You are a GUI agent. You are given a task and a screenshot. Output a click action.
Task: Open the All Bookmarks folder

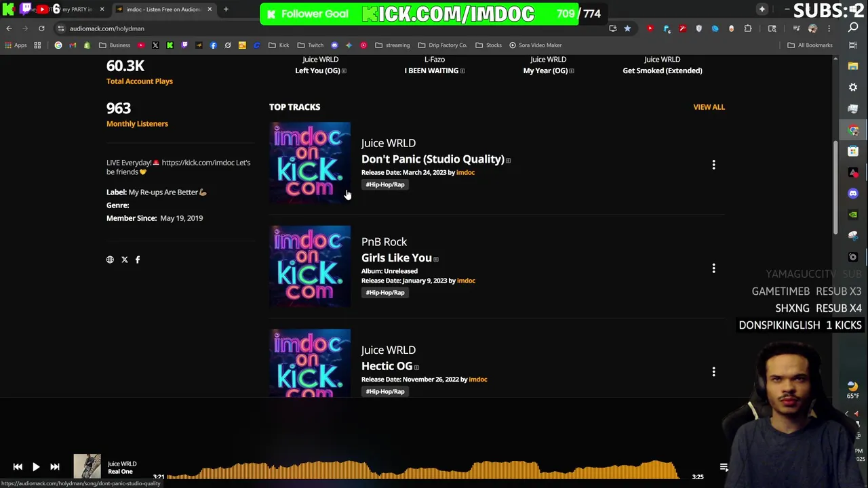[810, 45]
